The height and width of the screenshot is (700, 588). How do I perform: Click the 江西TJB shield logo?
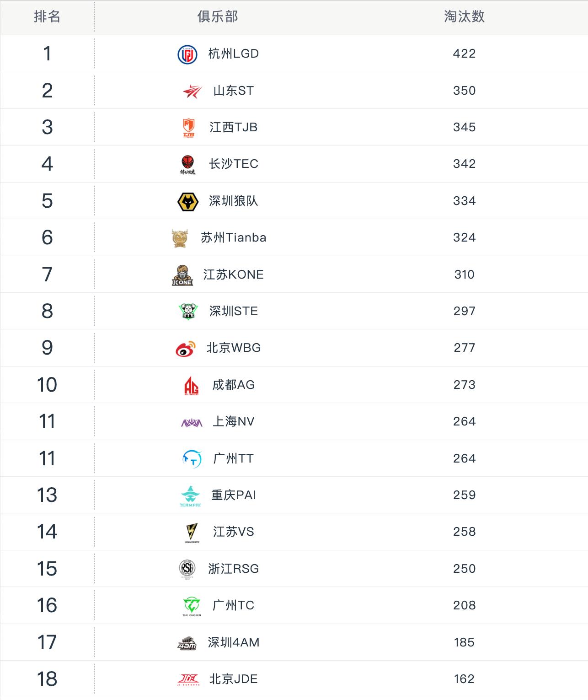coord(188,128)
